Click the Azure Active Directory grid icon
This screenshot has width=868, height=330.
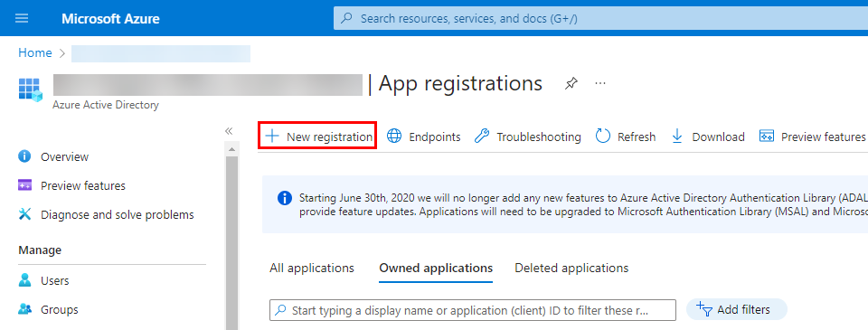[x=31, y=90]
